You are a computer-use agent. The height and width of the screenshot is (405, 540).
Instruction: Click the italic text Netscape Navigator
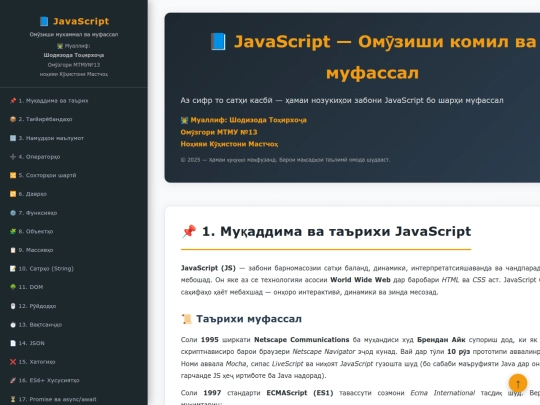click(323, 352)
